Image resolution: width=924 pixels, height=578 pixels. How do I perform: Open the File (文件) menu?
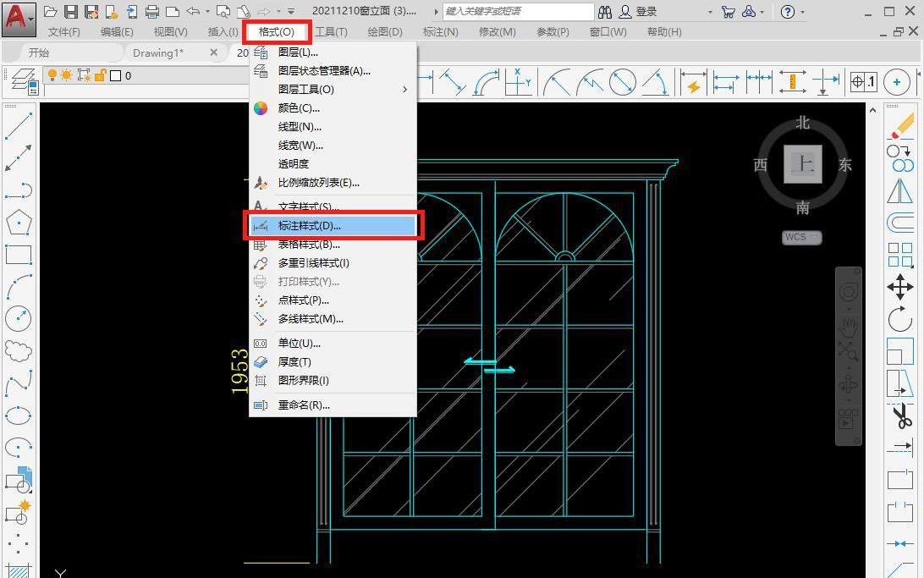(63, 32)
